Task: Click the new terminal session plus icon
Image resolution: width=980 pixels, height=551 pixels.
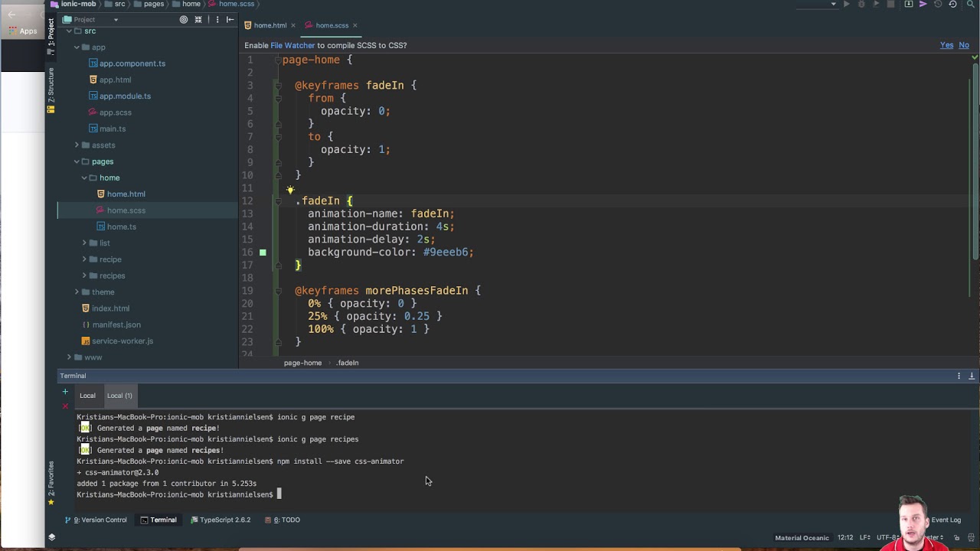Action: pos(65,392)
